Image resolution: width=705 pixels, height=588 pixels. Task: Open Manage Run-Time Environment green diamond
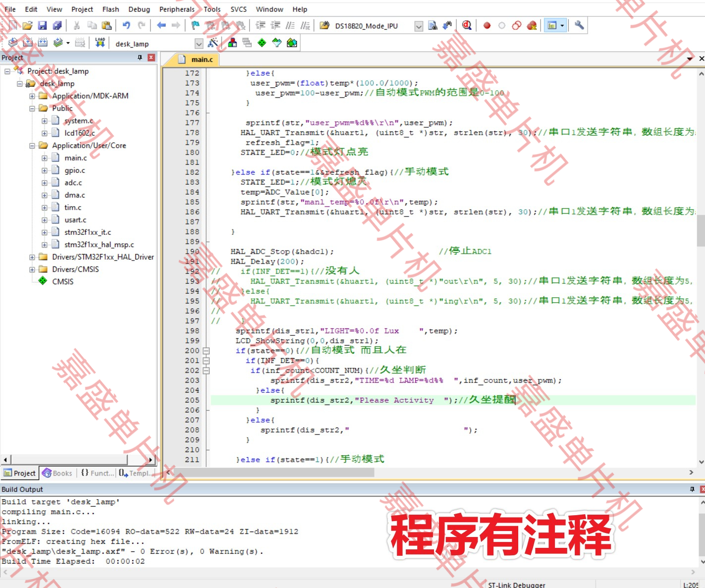[x=262, y=43]
